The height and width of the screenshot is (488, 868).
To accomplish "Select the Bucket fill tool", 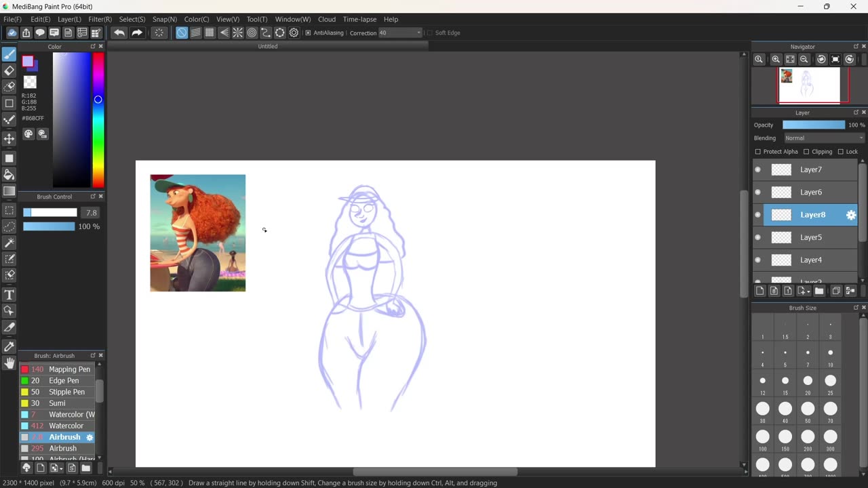I will 9,175.
